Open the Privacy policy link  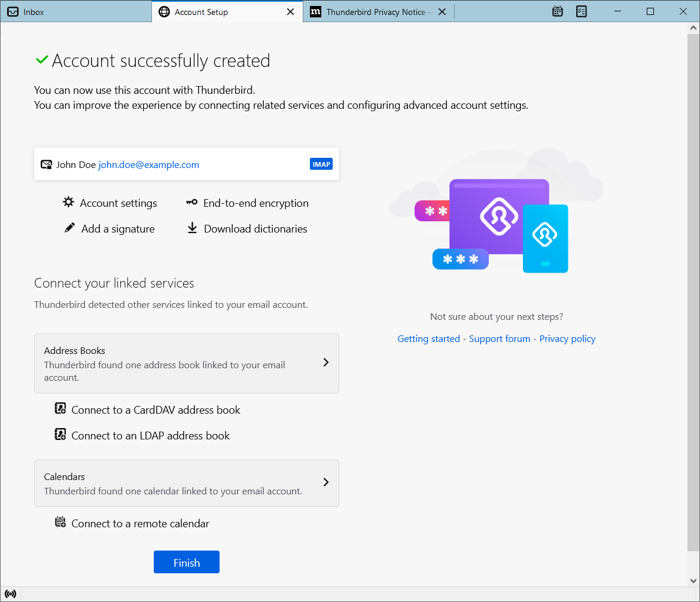pyautogui.click(x=567, y=338)
